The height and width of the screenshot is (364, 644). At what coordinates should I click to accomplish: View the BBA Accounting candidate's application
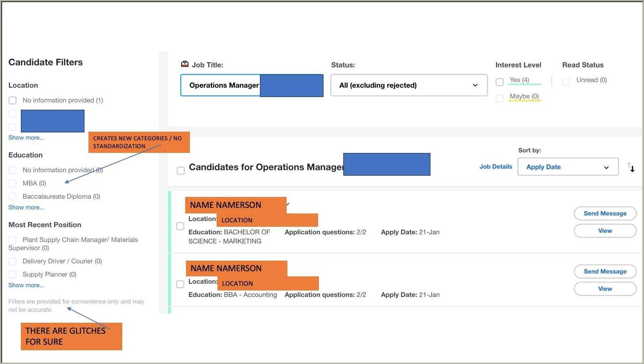605,289
